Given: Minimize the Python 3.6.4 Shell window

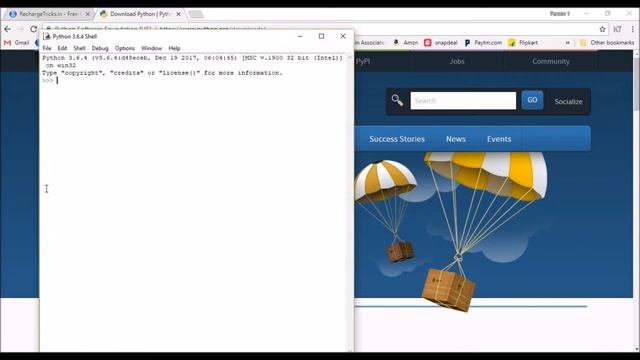Looking at the screenshot, I should click(300, 36).
